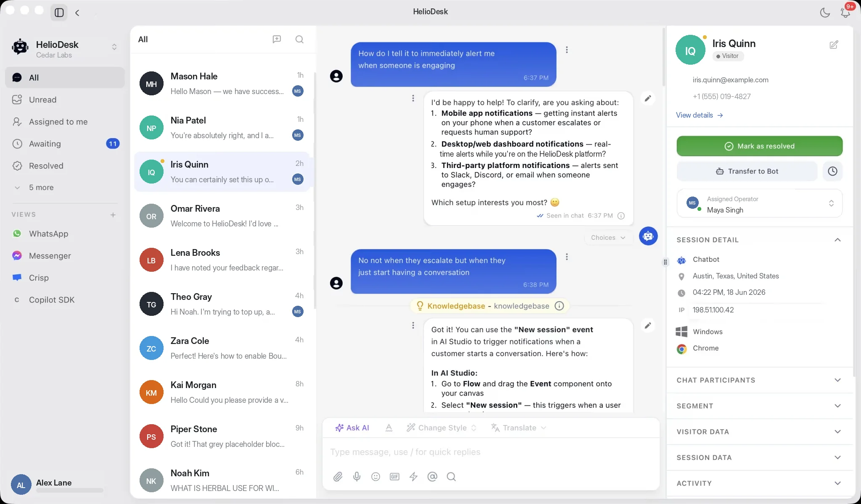This screenshot has height=504, width=861.
Task: Collapse the Session Detail section
Action: tap(759, 240)
